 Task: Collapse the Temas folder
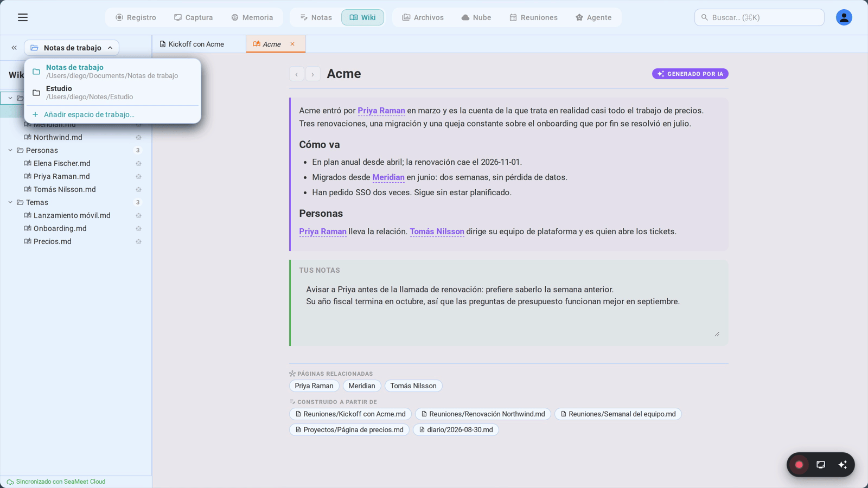(x=10, y=202)
